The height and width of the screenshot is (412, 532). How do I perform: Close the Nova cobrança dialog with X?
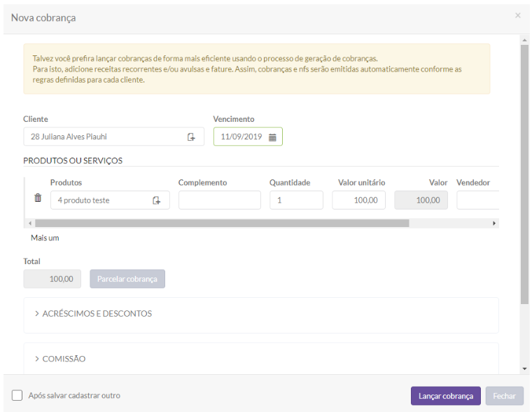(518, 15)
